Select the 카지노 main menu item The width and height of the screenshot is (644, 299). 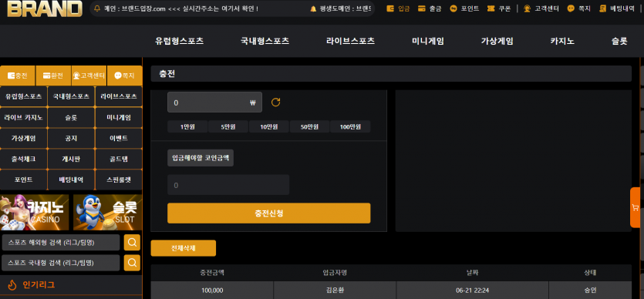[562, 41]
